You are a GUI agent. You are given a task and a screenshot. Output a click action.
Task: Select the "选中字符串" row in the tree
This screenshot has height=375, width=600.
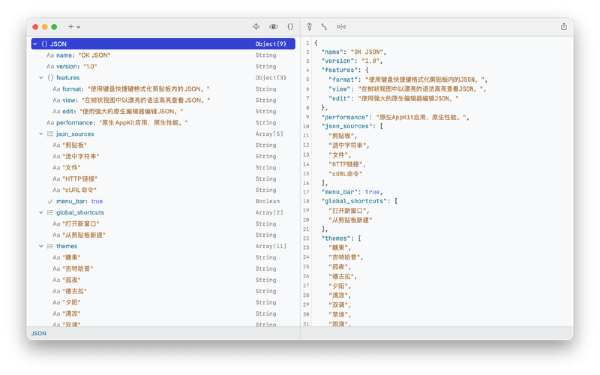point(163,157)
